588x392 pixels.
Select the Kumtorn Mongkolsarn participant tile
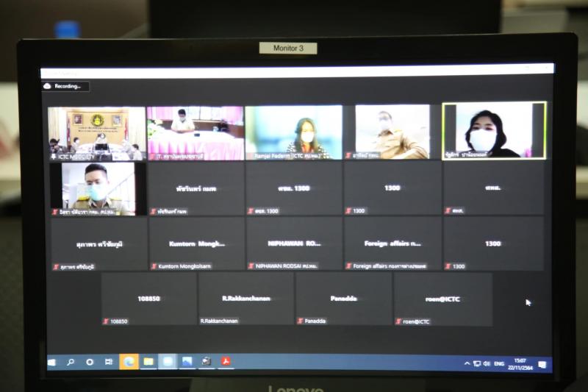point(196,244)
